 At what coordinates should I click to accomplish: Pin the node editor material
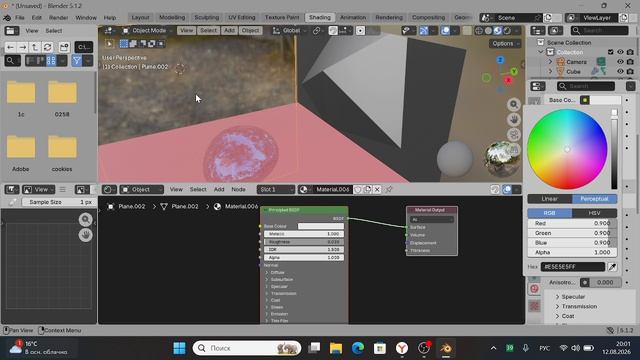(389, 189)
